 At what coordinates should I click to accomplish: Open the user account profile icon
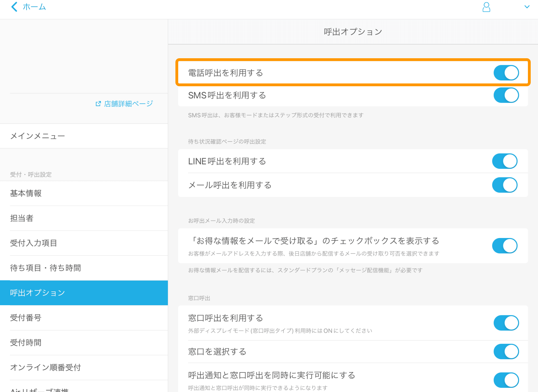486,7
